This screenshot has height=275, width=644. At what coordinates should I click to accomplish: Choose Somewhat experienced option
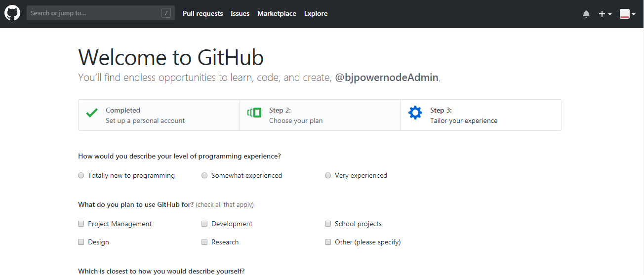tap(204, 175)
